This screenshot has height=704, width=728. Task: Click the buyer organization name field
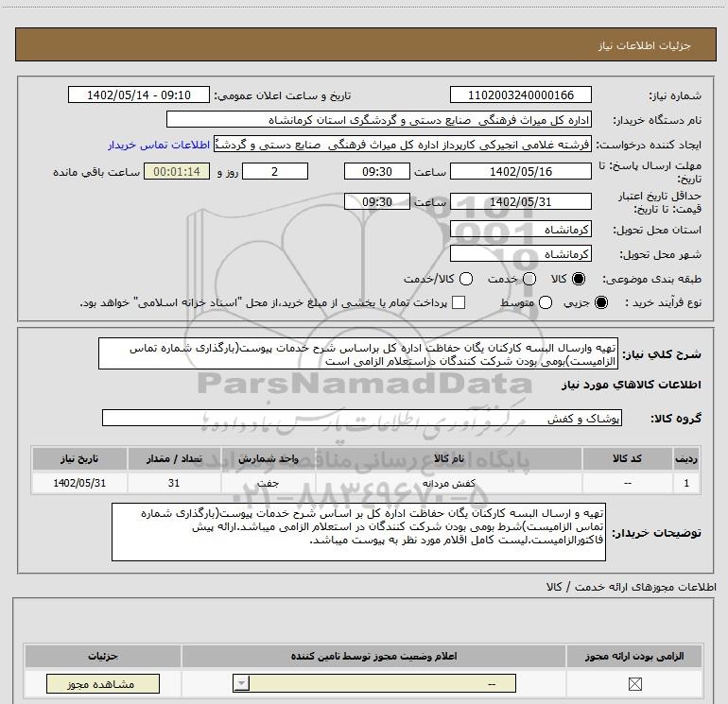379,120
